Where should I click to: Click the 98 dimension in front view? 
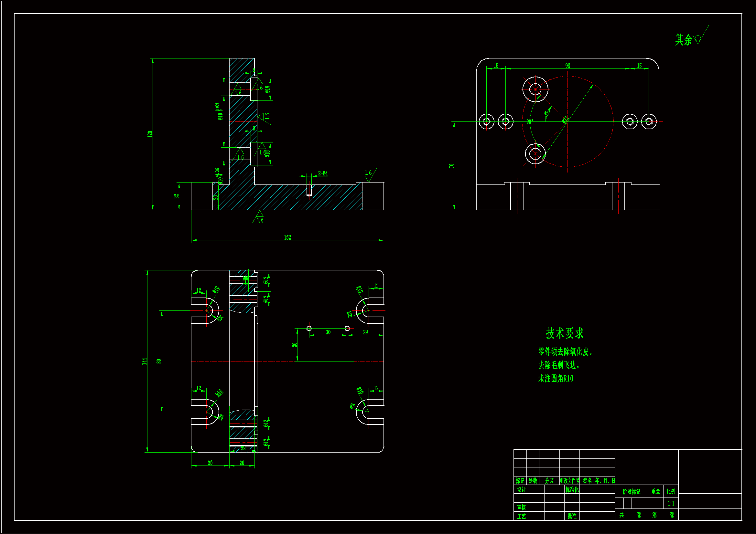(x=568, y=66)
